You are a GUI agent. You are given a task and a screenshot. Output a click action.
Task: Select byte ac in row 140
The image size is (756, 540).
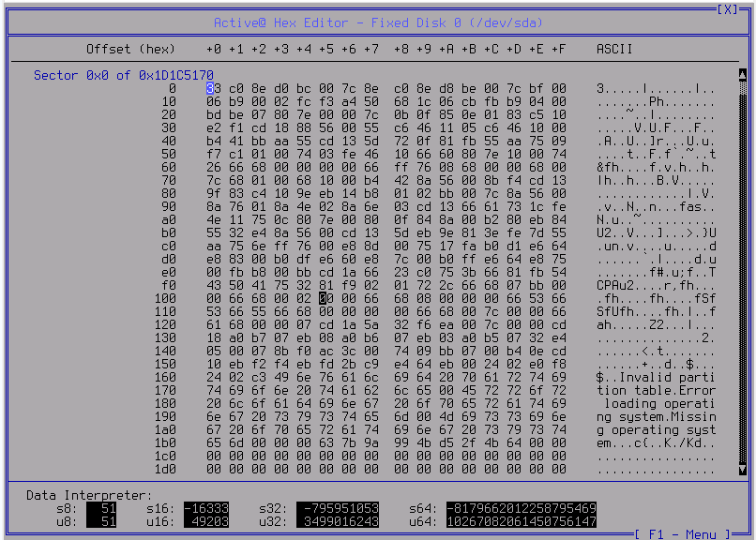[x=325, y=352]
